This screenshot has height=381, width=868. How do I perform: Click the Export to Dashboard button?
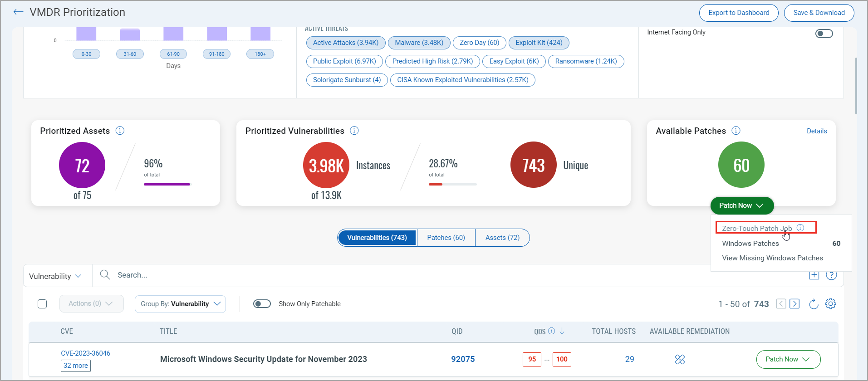point(739,13)
